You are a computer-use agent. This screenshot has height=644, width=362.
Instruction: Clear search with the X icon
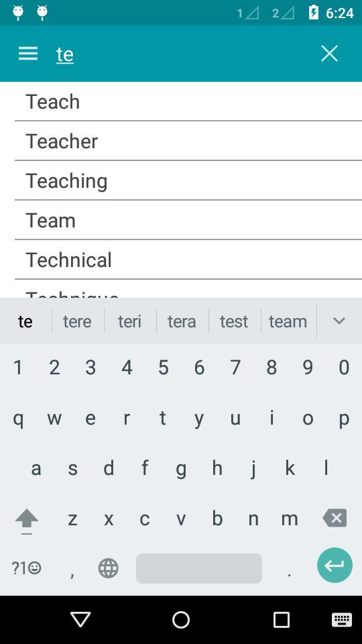(329, 54)
